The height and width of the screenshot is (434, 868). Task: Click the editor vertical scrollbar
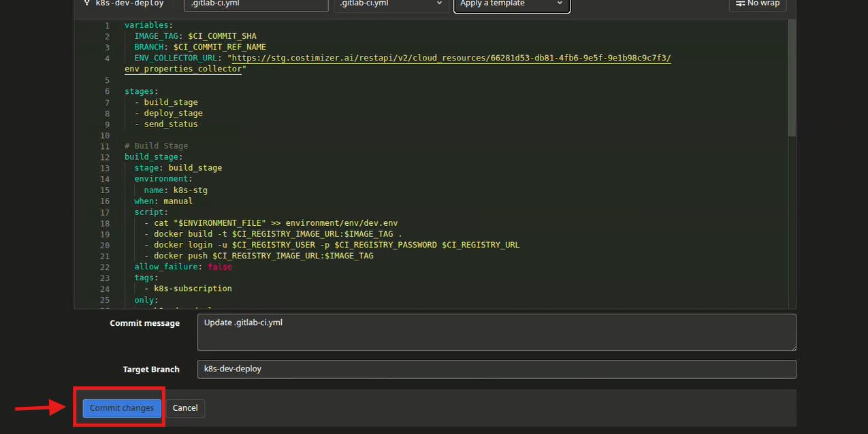click(x=792, y=78)
